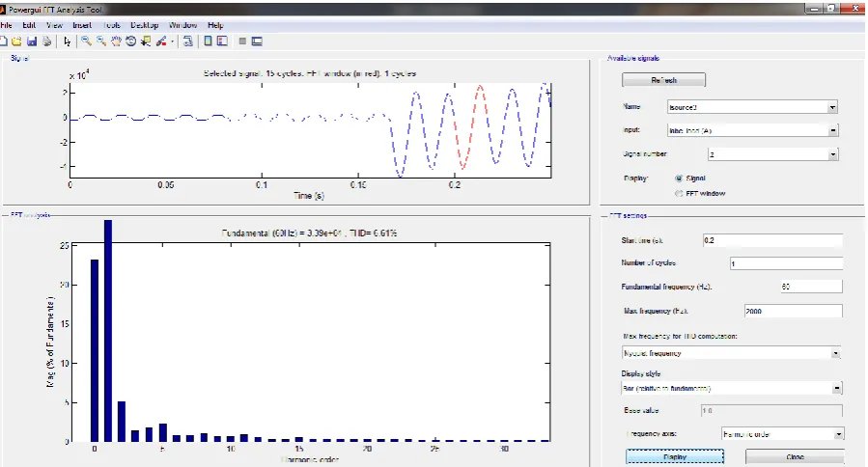Click the DC bar at harmonic order 0

(x=95, y=350)
